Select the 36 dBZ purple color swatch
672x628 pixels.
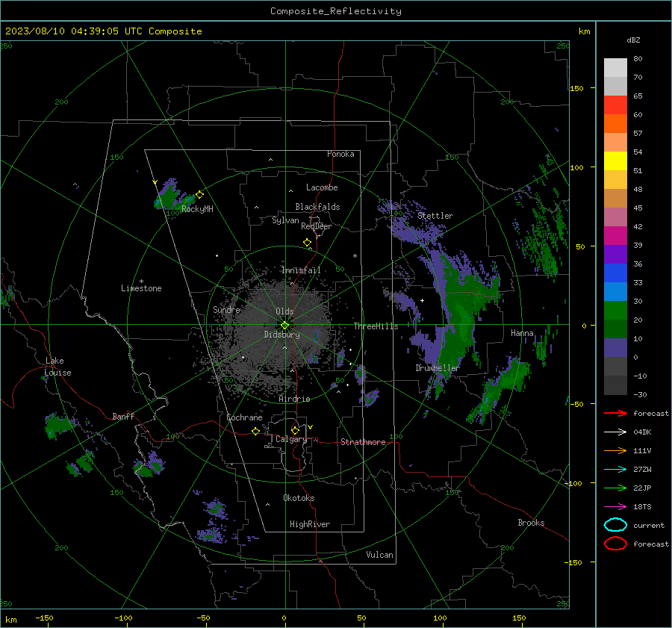615,254
